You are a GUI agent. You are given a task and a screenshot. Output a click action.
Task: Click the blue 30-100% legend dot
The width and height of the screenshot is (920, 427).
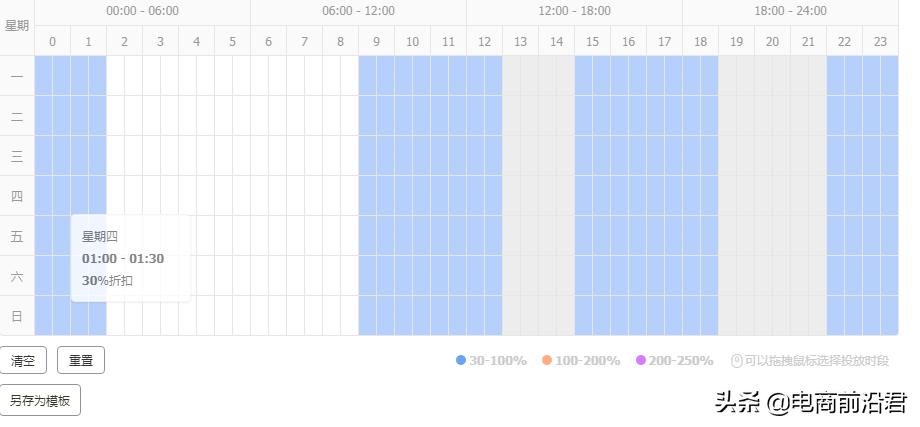(x=461, y=360)
